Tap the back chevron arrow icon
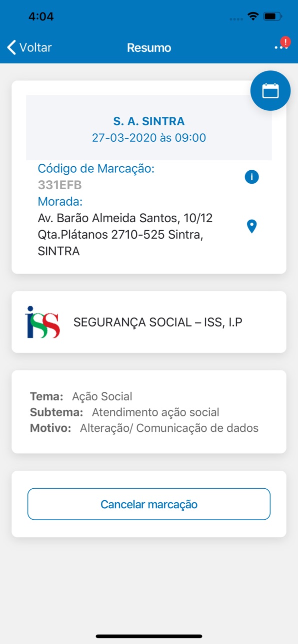The width and height of the screenshot is (298, 644). pos(11,47)
